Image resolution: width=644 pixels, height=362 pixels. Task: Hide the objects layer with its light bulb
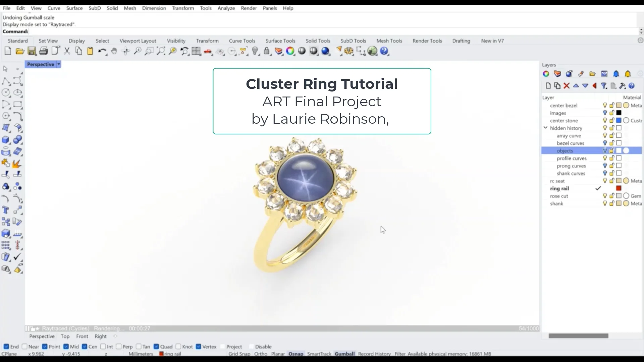(x=605, y=150)
